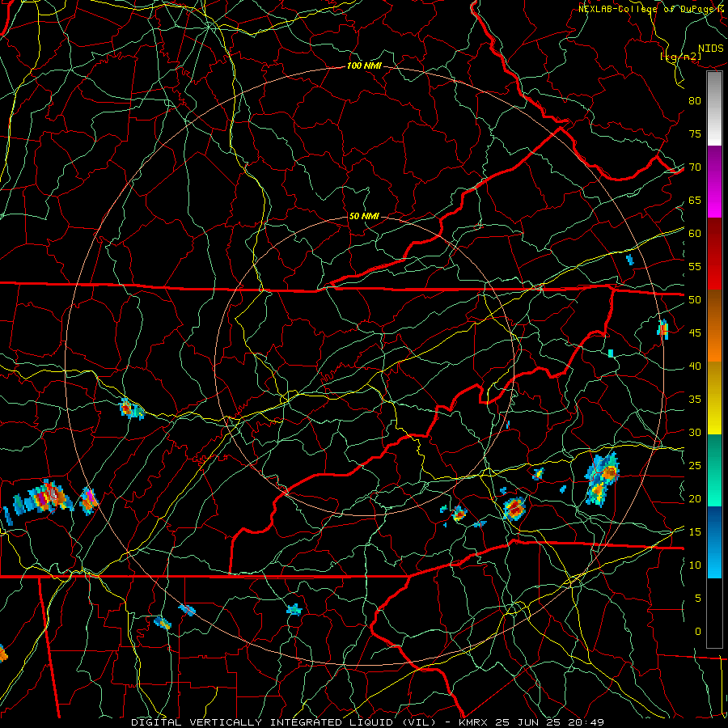Click the '50 NMI' range ring label
The image size is (728, 728).
coord(364,216)
